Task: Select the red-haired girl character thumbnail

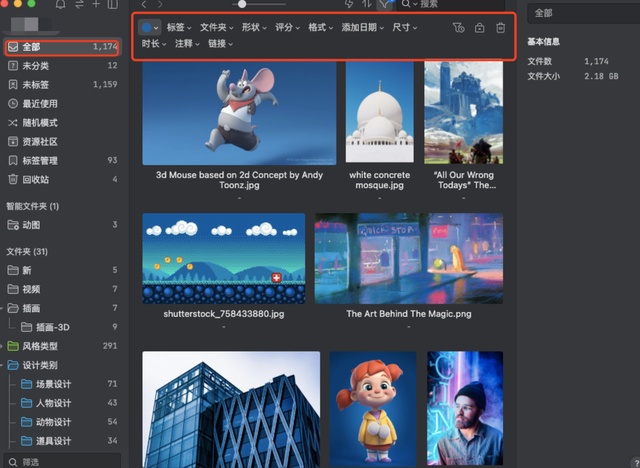Action: point(373,409)
